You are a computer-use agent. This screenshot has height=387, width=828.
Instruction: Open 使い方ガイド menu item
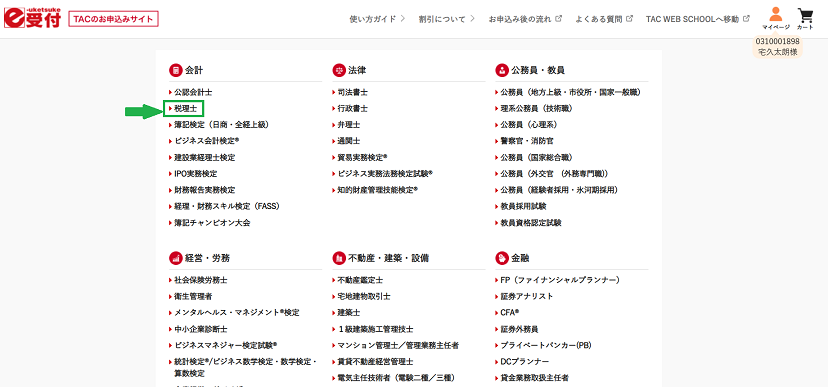point(377,19)
